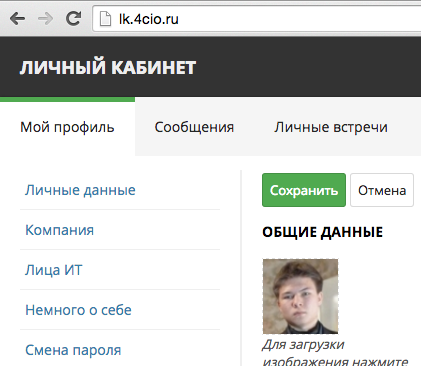Click the profile photo to upload an image
The width and height of the screenshot is (421, 366).
tap(300, 296)
